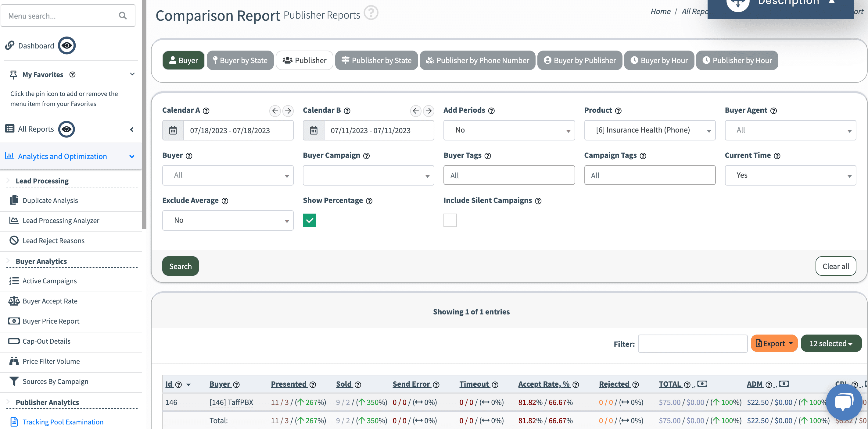Expand the 12 selected columns dropdown
This screenshot has width=868, height=429.
831,343
